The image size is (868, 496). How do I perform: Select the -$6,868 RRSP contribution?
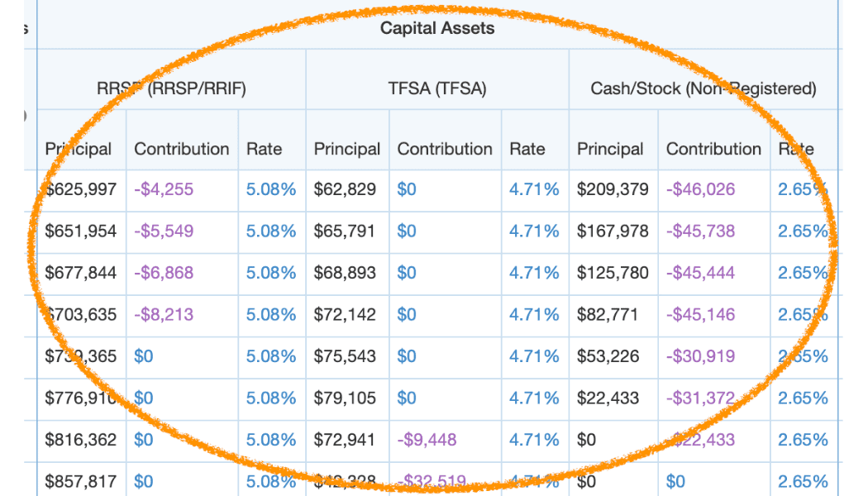(164, 273)
